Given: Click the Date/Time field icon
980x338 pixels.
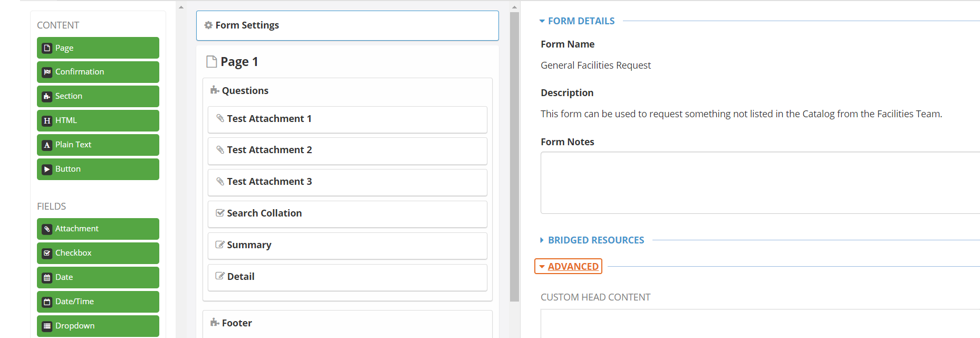Looking at the screenshot, I should tap(47, 302).
